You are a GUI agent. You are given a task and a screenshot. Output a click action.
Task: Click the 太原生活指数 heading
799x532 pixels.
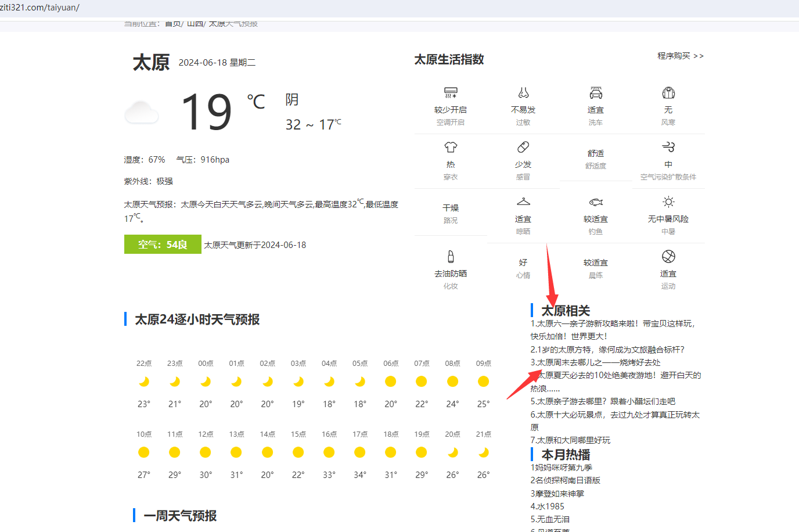pos(449,59)
